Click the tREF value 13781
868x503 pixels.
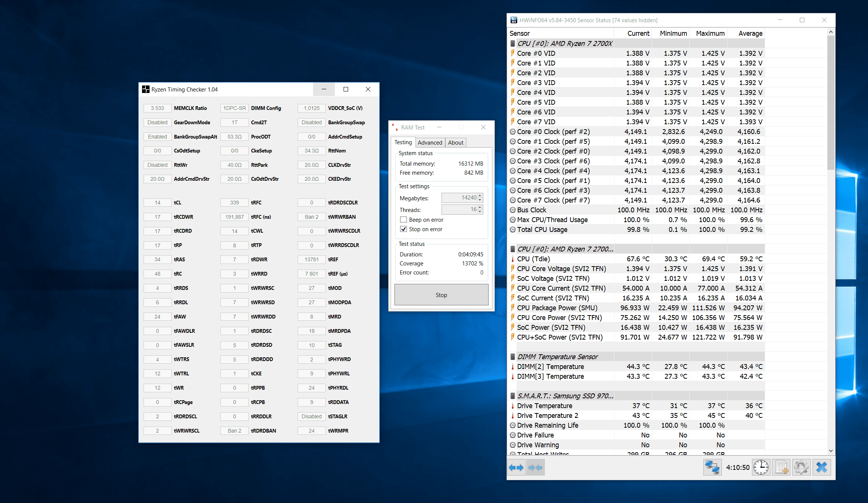312,259
